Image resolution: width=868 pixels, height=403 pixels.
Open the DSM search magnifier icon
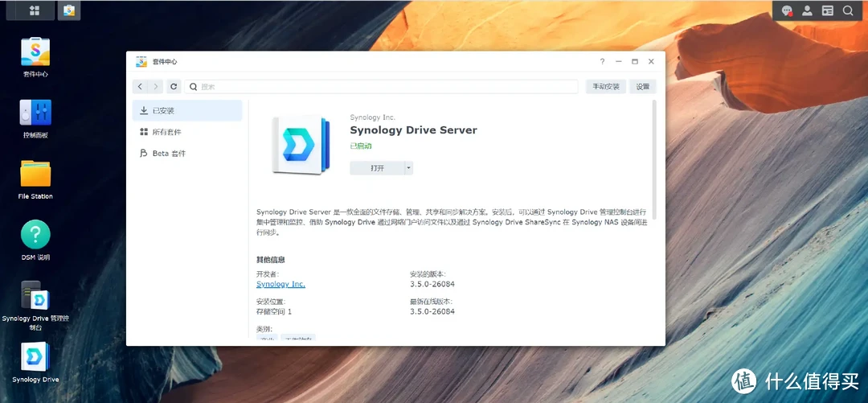pos(848,10)
